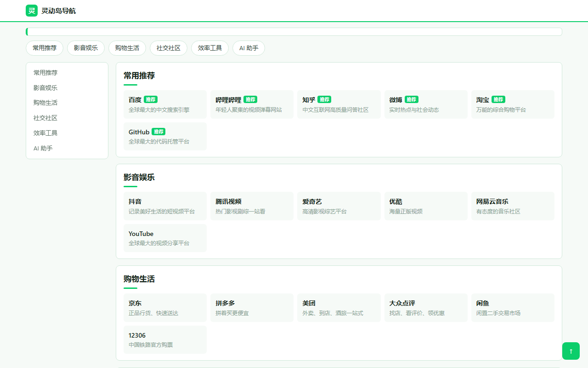Open the 百度 site card
588x368 pixels.
coord(165,104)
